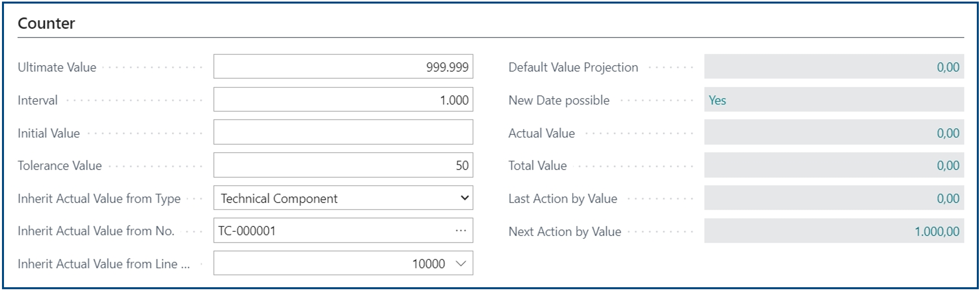The width and height of the screenshot is (980, 290).
Task: Open lookup ellipsis in Inherit Actual Value from No.
Action: pos(461,230)
